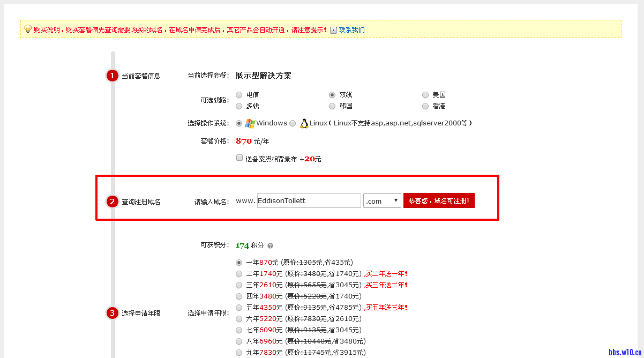Click the arrow icon beside 联系我们

[x=333, y=30]
